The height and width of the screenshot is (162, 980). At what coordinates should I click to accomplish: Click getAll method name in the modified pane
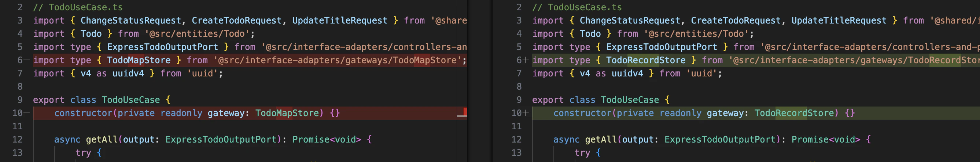click(x=601, y=140)
